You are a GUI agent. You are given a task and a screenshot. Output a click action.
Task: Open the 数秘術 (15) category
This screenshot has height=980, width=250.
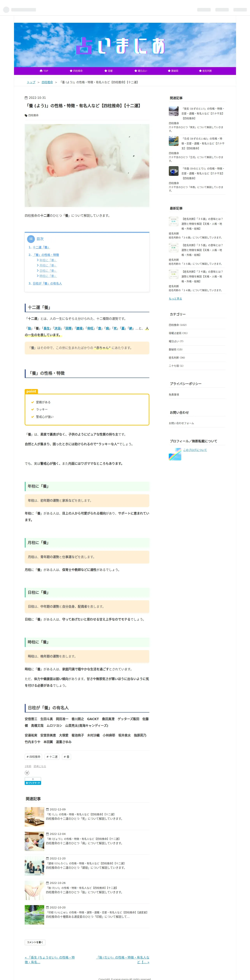[x=175, y=349]
